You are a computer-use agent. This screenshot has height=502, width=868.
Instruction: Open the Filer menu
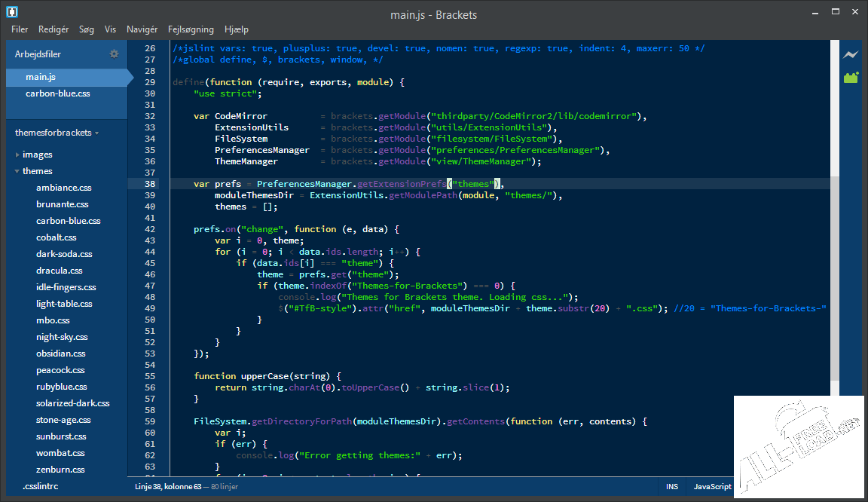click(x=20, y=29)
